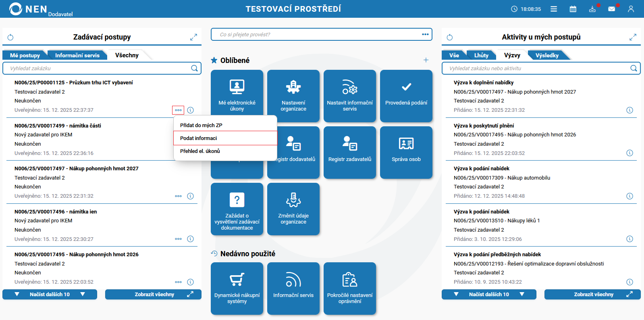Click search magnifier in activities search field
The width and height of the screenshot is (644, 320).
[x=634, y=68]
